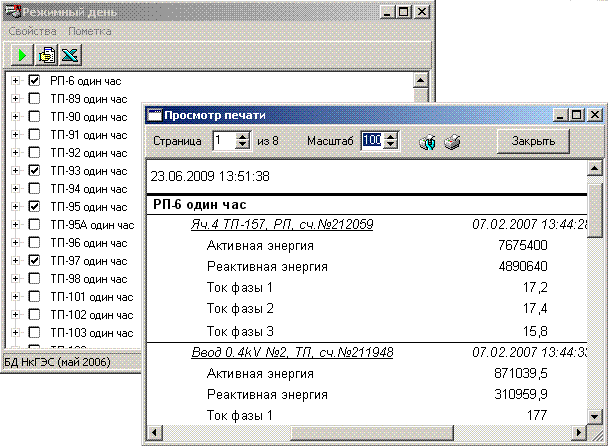Click the green run arrow toolbar icon
The image size is (608, 446).
[x=22, y=55]
